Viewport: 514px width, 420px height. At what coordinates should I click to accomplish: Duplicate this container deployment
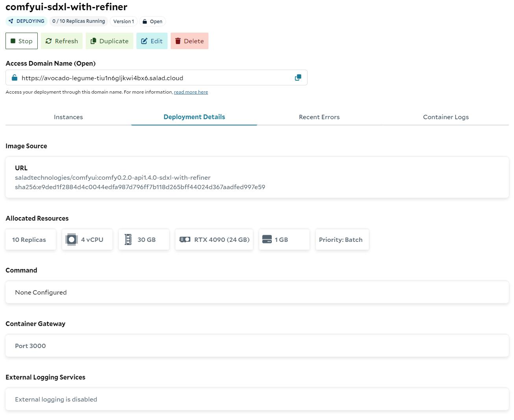[x=109, y=41]
